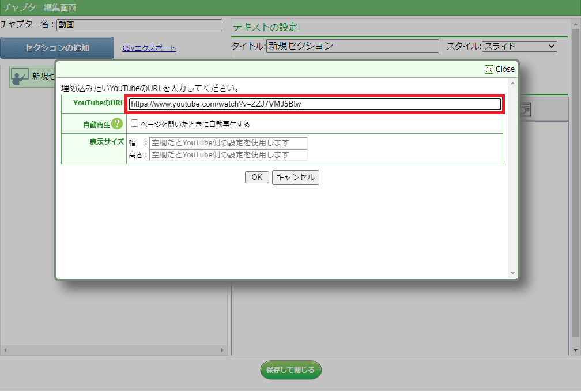Click the presenter icon of the new section
The height and width of the screenshot is (392, 581).
(x=20, y=76)
